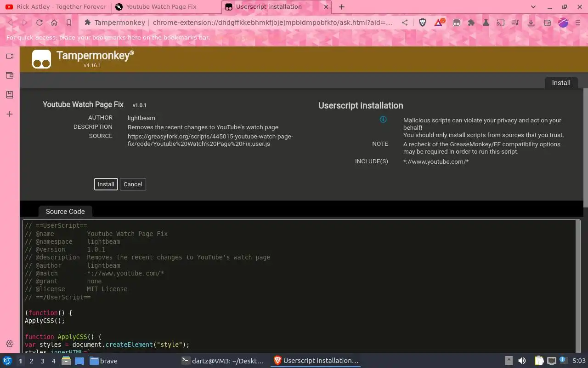Open the cast media icon
This screenshot has width=588, height=368.
501,23
